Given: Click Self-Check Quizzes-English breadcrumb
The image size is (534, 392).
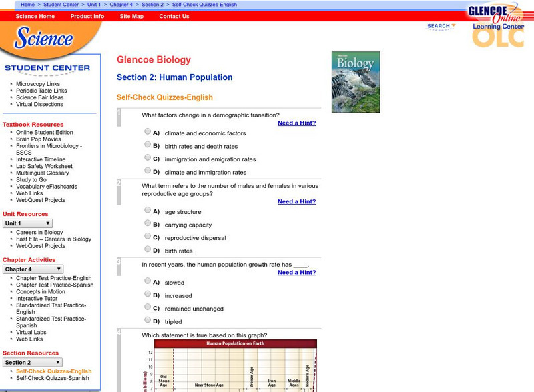Looking at the screenshot, I should pos(204,5).
